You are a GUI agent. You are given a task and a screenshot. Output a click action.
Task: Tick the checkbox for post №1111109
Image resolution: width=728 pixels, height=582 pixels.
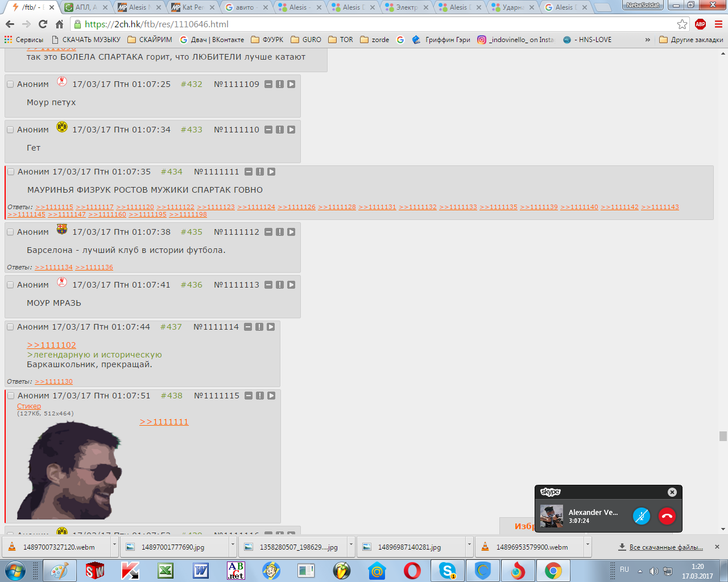pos(10,84)
